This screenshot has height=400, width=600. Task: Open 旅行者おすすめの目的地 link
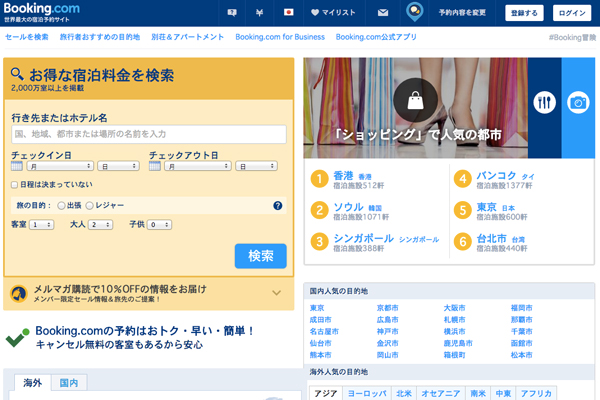(100, 37)
